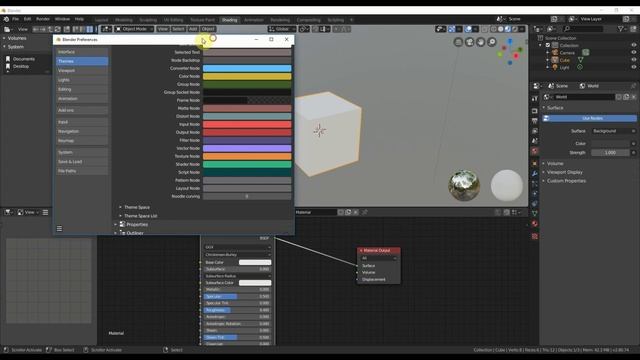Open the Object Mode dropdown
This screenshot has height=360, width=640.
pyautogui.click(x=134, y=29)
